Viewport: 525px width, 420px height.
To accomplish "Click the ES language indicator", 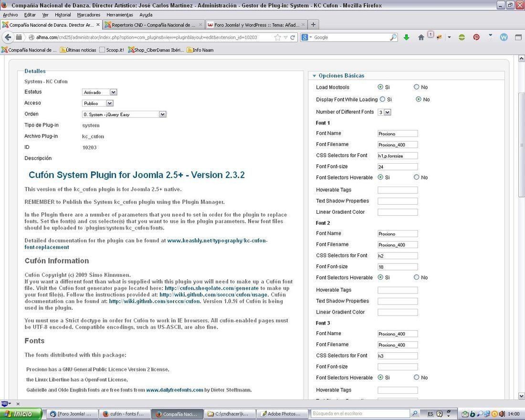I will click(430, 414).
